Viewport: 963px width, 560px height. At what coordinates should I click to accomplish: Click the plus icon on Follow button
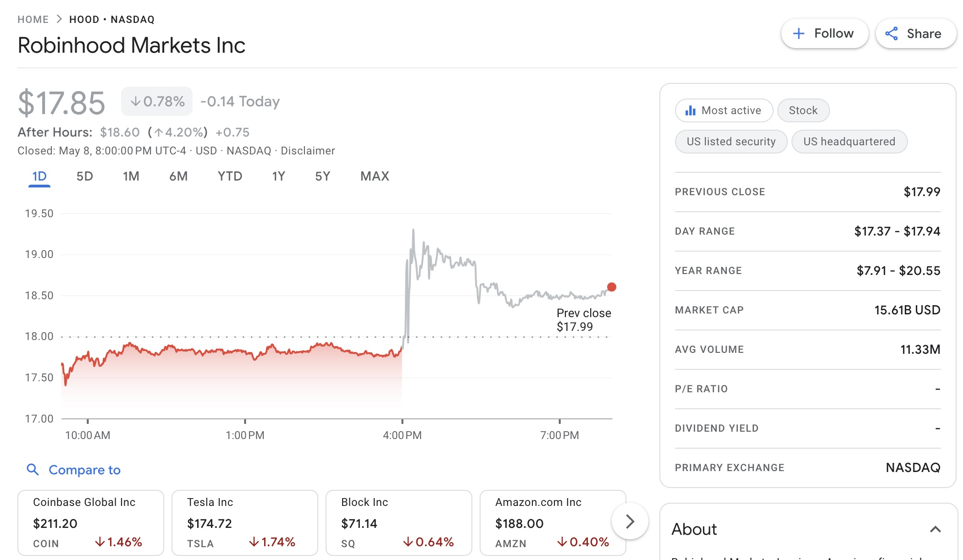(798, 33)
